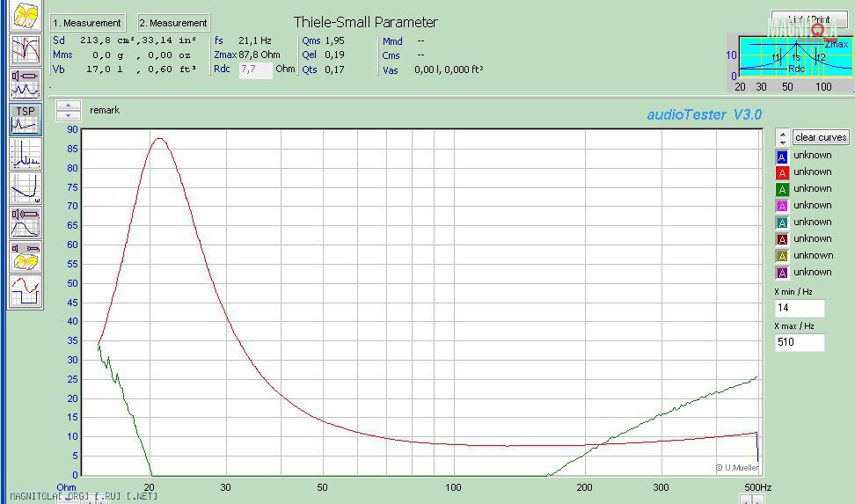Click the spinner next to clear curves
This screenshot has height=504, width=855.
(x=782, y=137)
